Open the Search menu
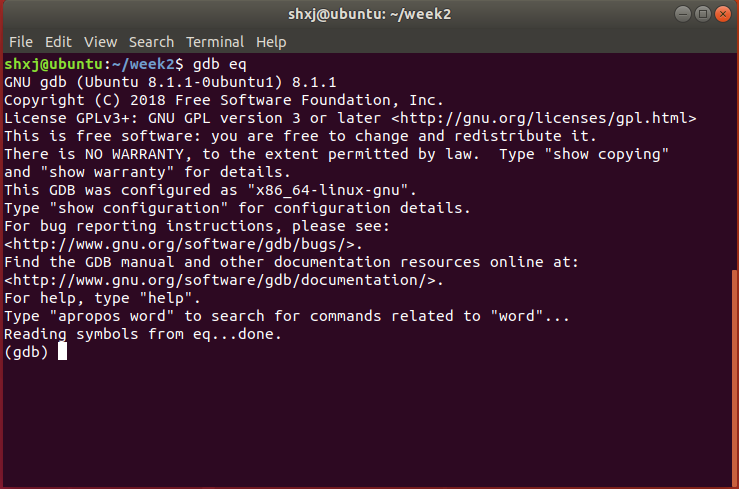739x489 pixels. [x=151, y=42]
